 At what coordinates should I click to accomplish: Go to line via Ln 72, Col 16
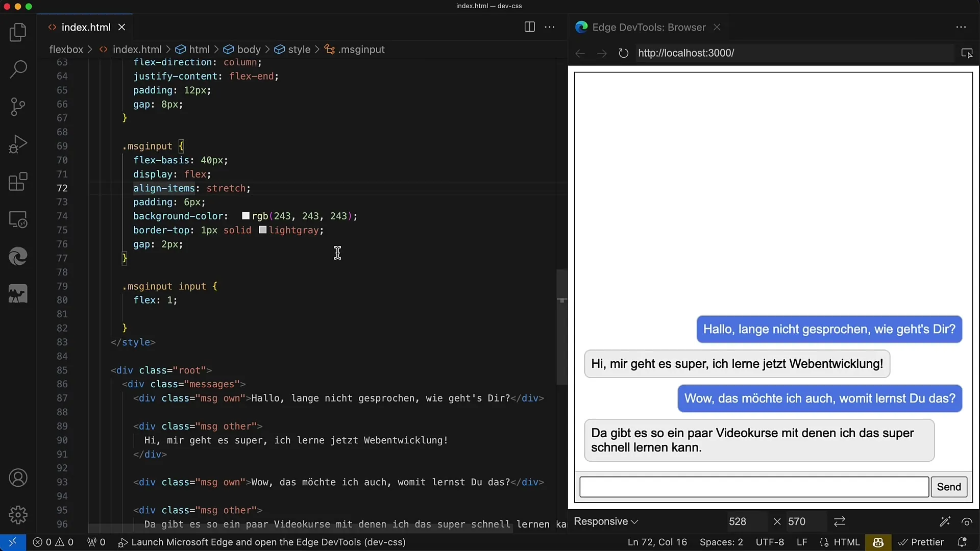pyautogui.click(x=657, y=542)
